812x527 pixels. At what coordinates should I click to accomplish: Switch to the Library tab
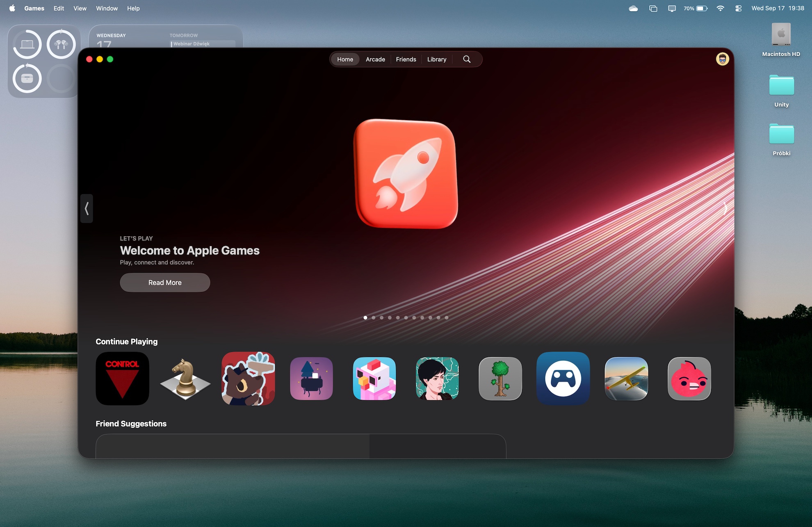tap(437, 59)
